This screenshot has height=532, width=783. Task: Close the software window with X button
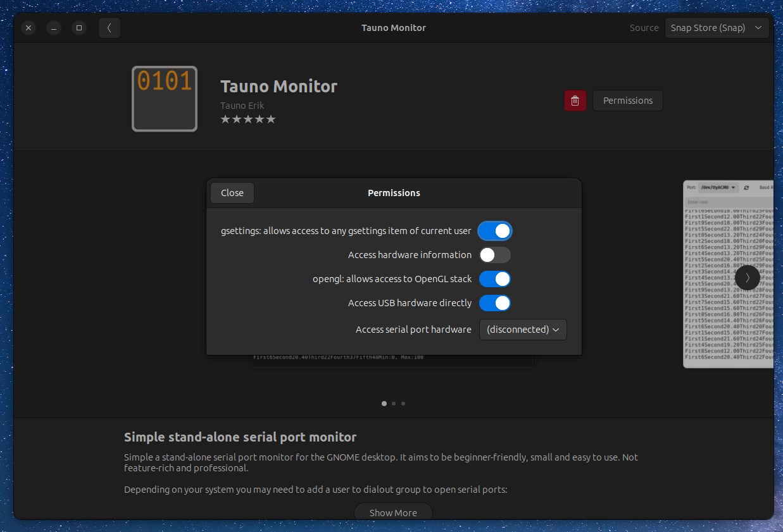[x=29, y=28]
